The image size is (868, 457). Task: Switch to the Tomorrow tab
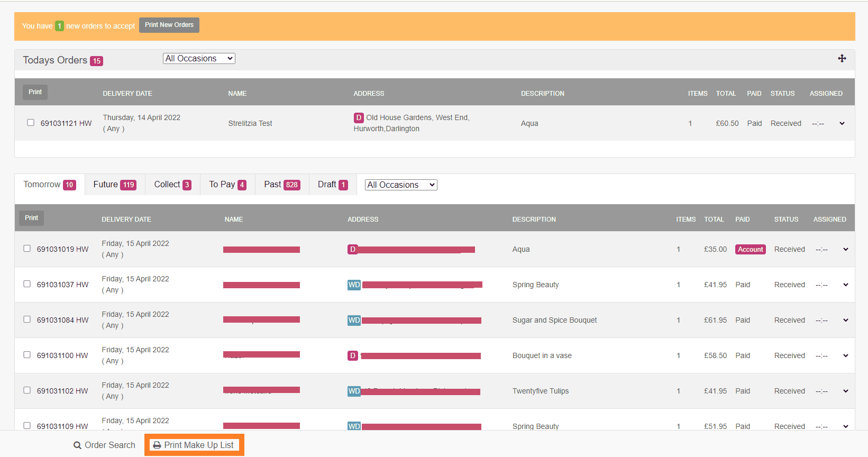click(x=50, y=185)
